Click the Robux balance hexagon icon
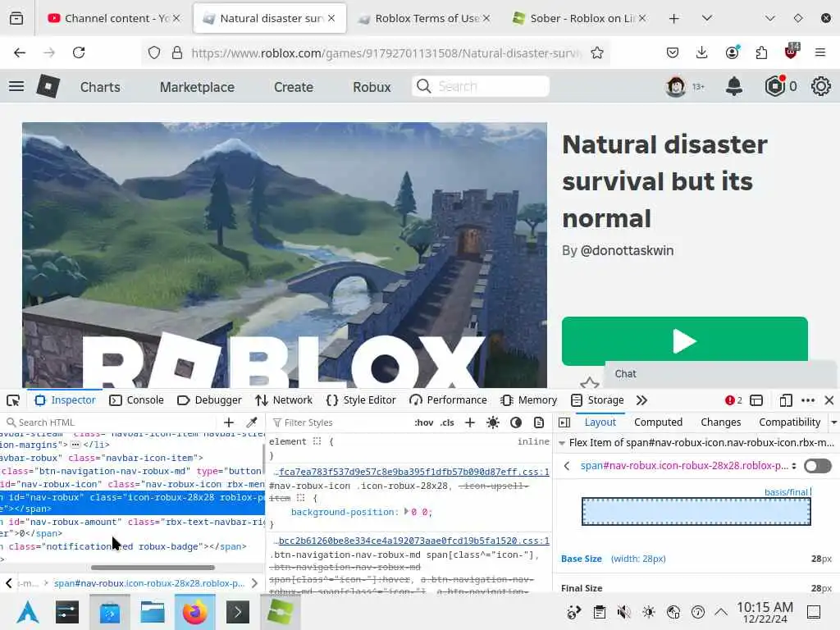The width and height of the screenshot is (840, 630). point(774,86)
